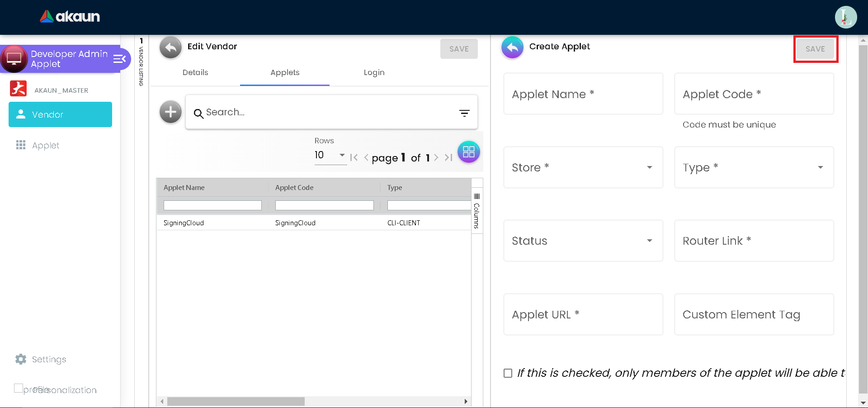Switch to the Details tab

195,72
